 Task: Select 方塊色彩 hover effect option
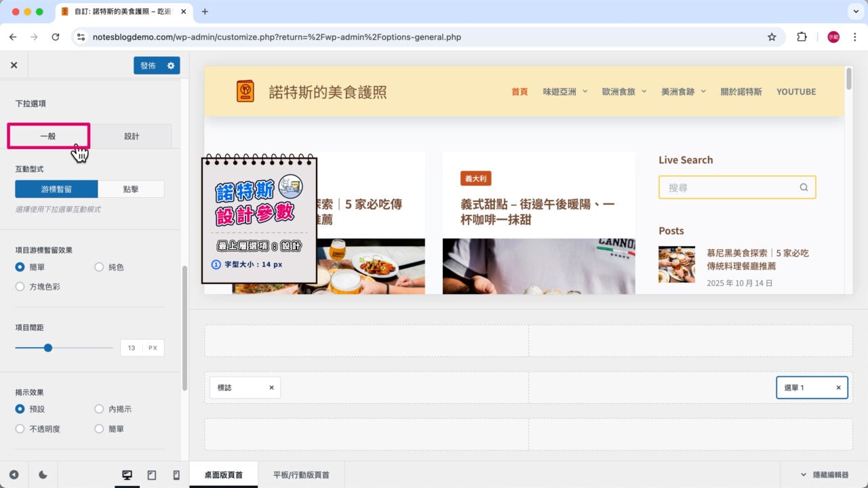20,287
